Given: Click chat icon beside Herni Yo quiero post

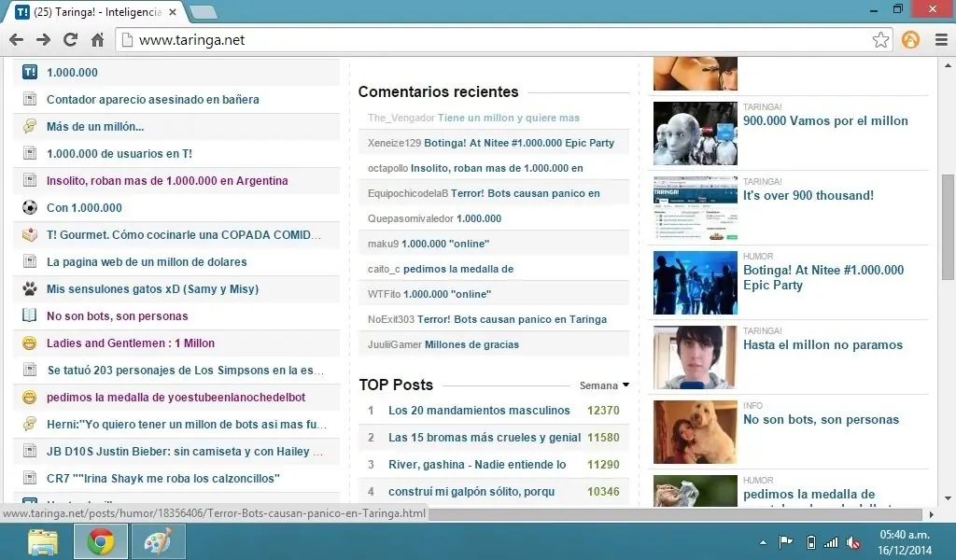Looking at the screenshot, I should click(29, 424).
